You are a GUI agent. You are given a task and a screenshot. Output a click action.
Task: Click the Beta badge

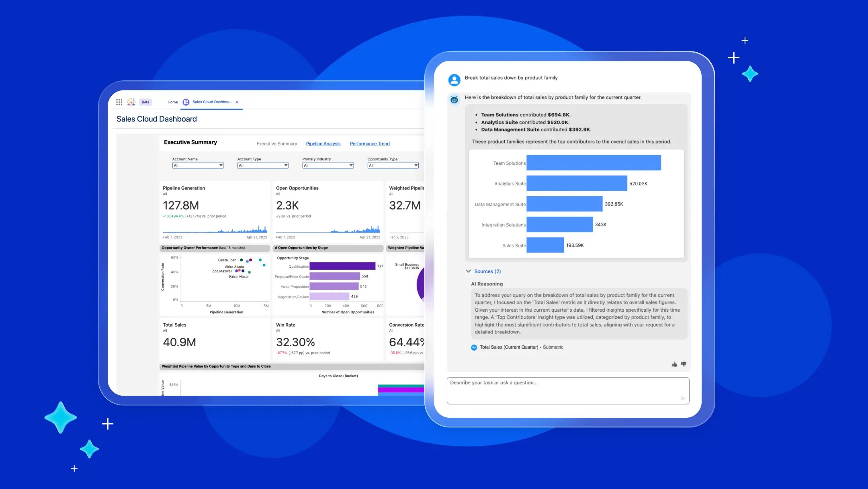tap(145, 102)
